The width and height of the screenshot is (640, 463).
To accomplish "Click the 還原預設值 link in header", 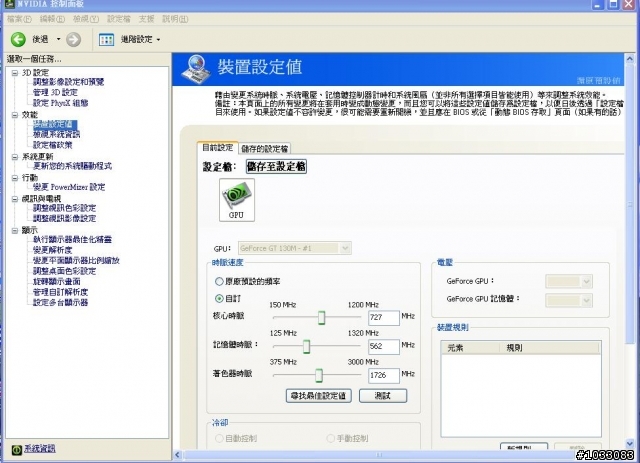I will click(599, 80).
